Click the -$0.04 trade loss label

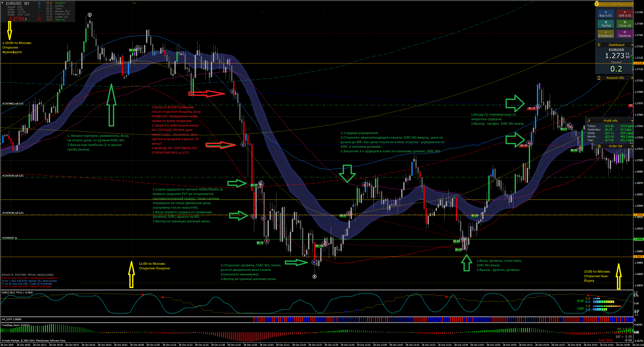pos(524,146)
